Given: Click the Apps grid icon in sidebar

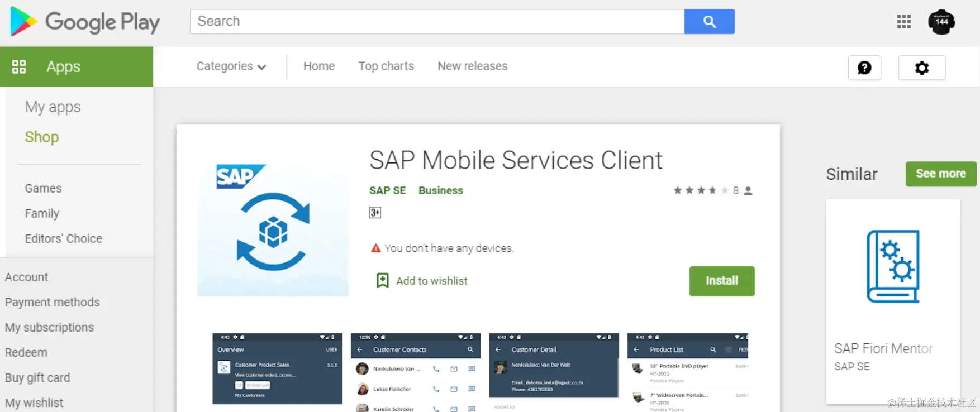Looking at the screenshot, I should pyautogui.click(x=19, y=67).
